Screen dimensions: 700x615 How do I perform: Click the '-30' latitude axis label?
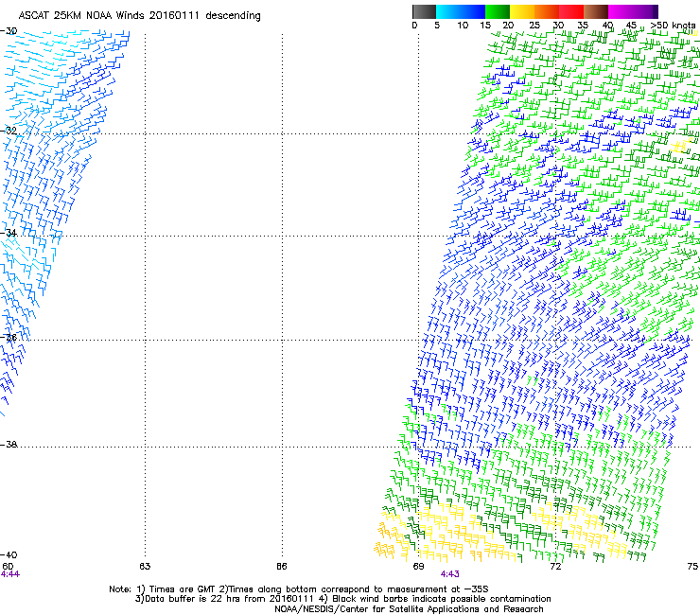pyautogui.click(x=9, y=31)
